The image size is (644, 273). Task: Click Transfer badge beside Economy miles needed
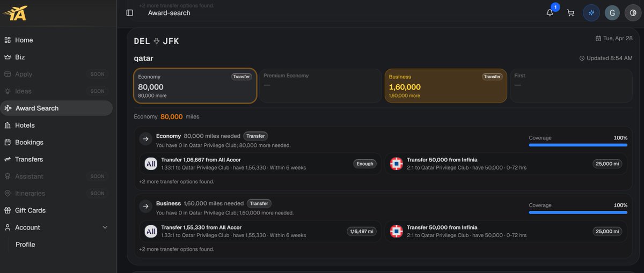tap(255, 136)
